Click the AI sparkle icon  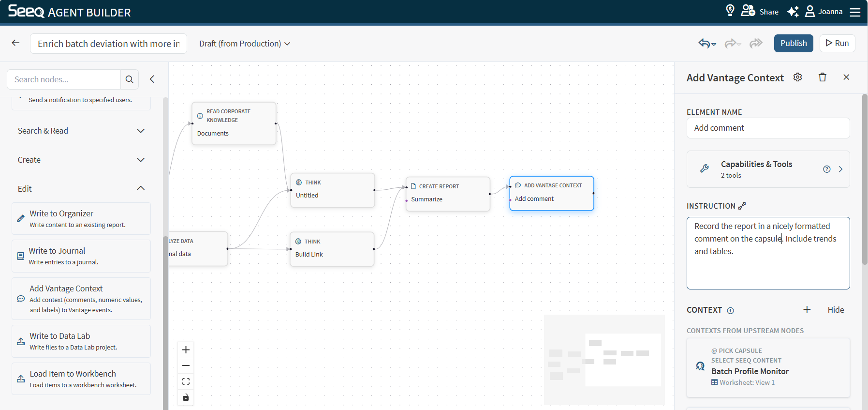click(x=793, y=12)
